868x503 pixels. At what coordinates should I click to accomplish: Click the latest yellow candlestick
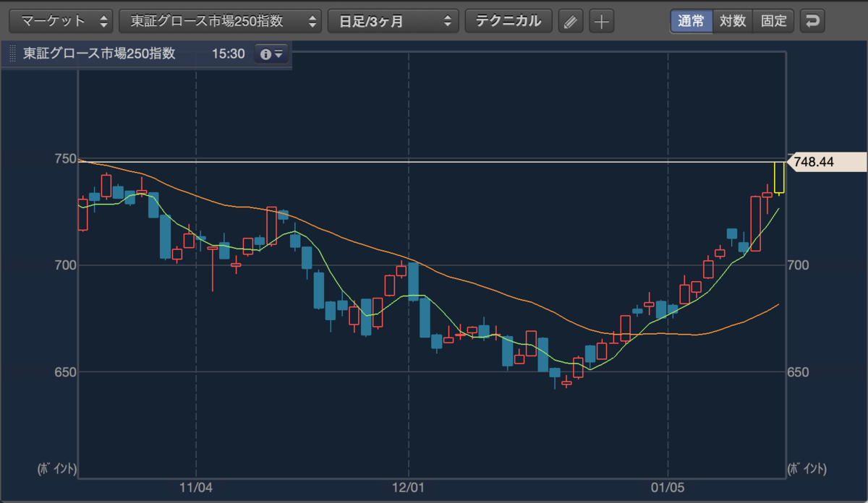click(x=779, y=178)
